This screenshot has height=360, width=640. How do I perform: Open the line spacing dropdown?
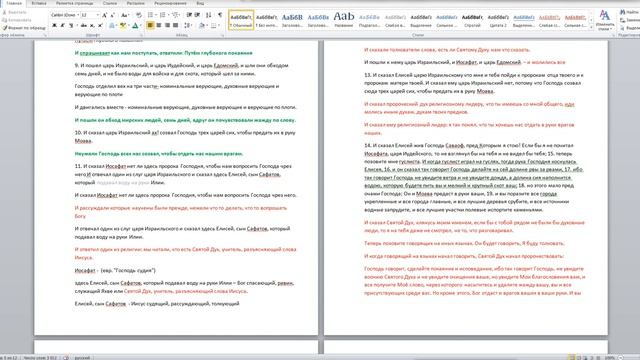tap(188, 25)
